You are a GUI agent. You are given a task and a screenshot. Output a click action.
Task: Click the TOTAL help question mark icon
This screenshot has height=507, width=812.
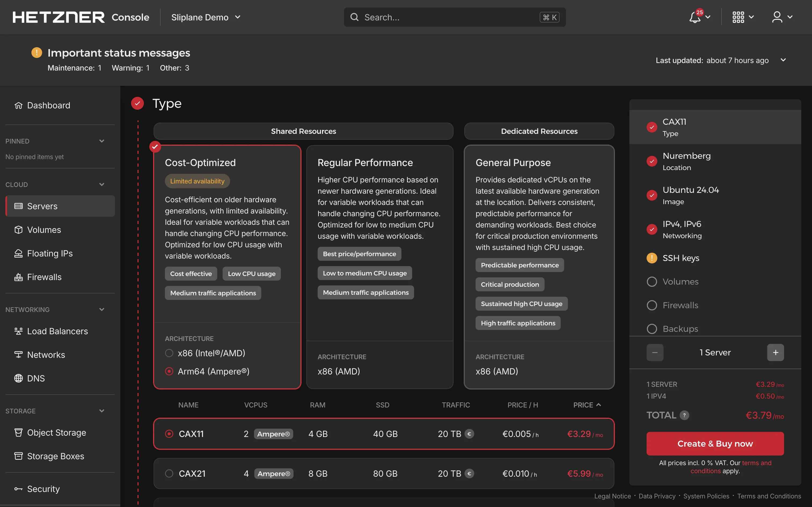(684, 415)
